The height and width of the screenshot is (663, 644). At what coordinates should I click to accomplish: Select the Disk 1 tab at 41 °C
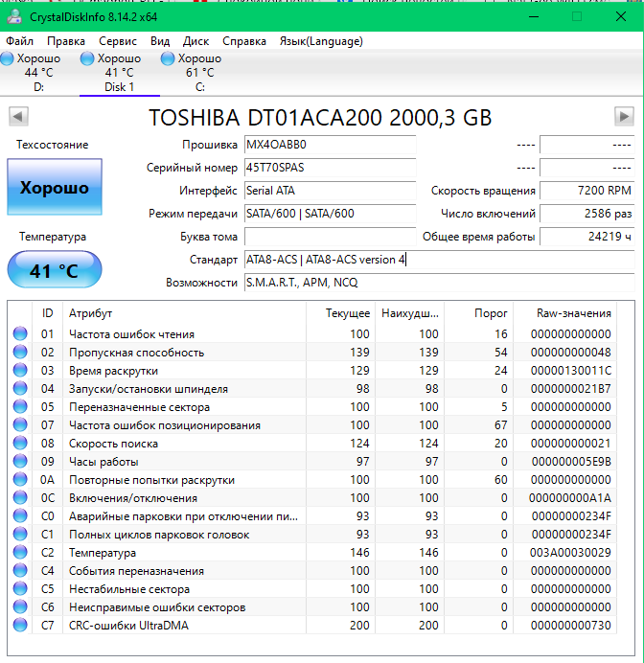pos(119,72)
